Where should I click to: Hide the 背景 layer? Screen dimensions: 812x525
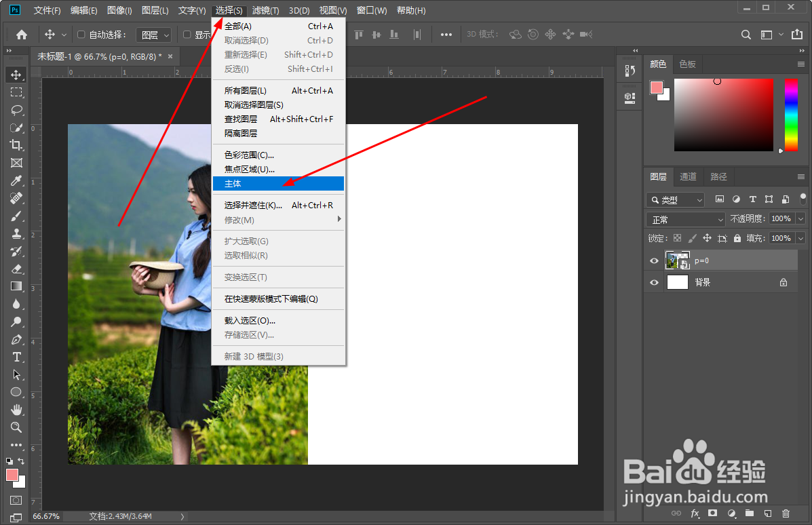[x=653, y=282]
